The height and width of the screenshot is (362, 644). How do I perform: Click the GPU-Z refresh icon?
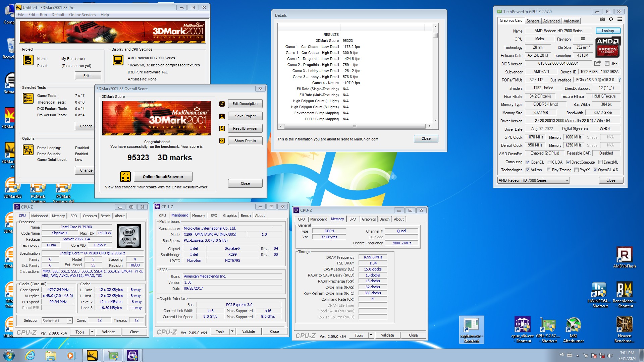point(611,19)
